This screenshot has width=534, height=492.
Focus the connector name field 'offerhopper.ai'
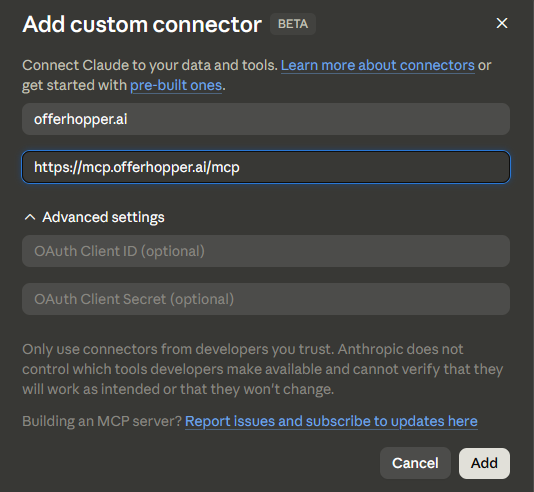pos(266,119)
